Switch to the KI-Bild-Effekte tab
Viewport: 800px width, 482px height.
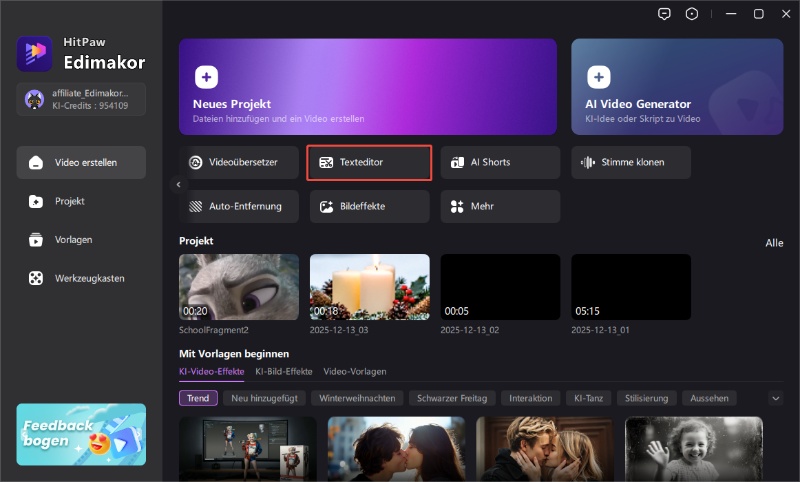coord(284,371)
